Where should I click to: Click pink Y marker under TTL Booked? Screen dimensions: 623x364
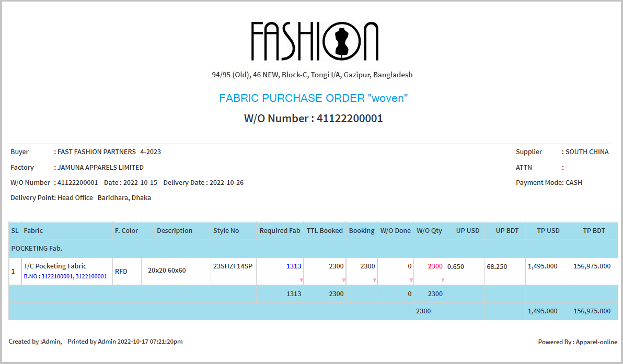tap(343, 280)
